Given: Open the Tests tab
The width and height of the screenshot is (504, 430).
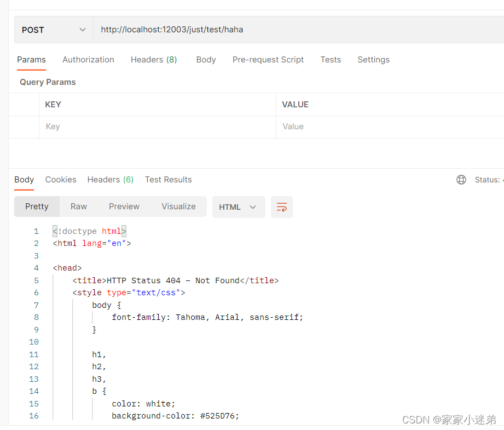Looking at the screenshot, I should tap(331, 60).
